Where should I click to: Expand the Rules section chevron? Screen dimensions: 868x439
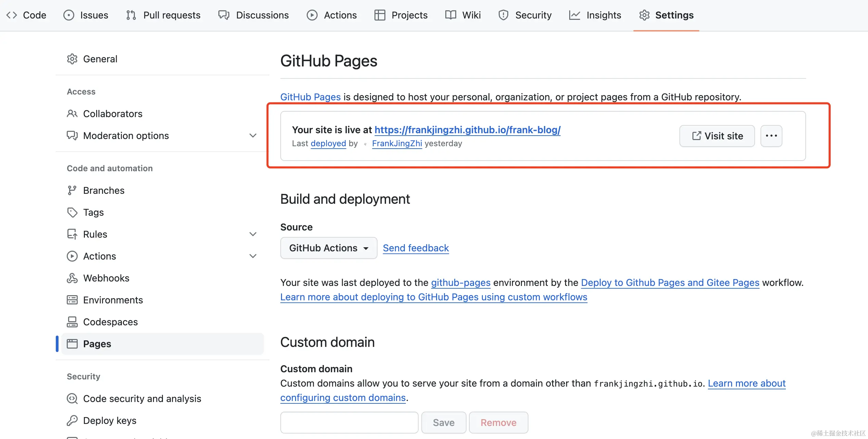(x=253, y=234)
